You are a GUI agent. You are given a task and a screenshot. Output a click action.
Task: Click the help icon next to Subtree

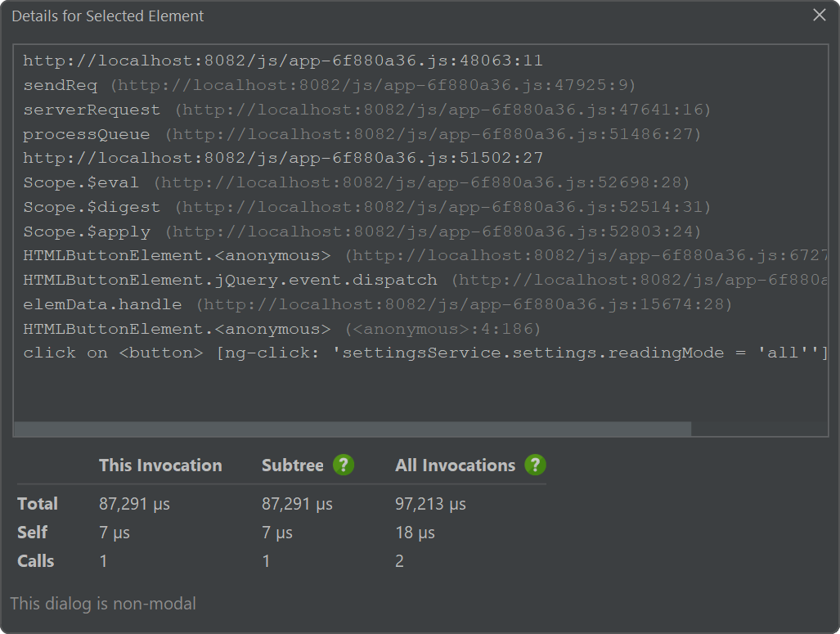click(344, 465)
